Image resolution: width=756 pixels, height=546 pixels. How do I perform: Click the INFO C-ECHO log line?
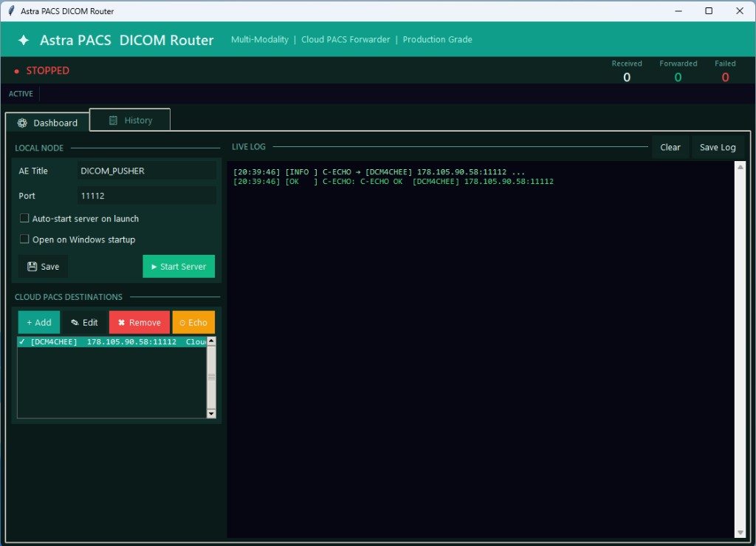tap(379, 171)
